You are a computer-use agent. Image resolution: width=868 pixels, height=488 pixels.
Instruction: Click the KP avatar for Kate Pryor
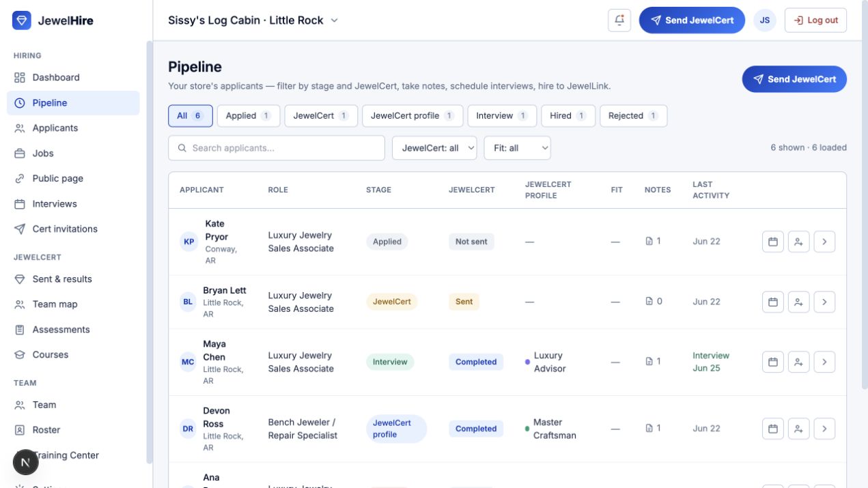[x=188, y=242]
